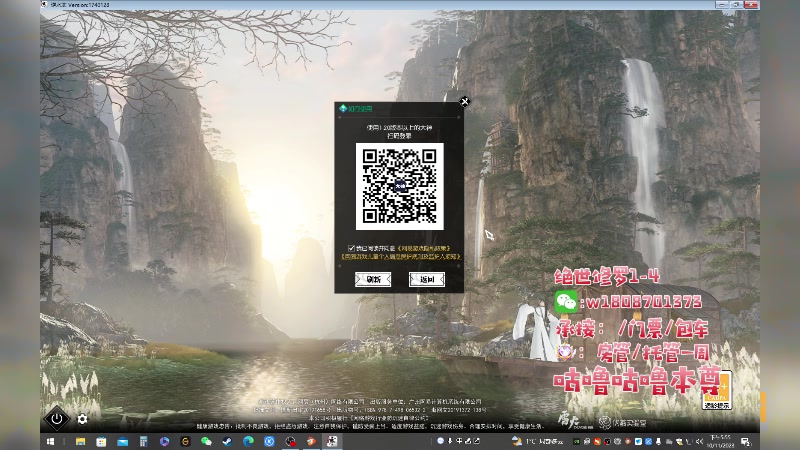
Task: Open game settings gear icon
Action: [x=82, y=419]
